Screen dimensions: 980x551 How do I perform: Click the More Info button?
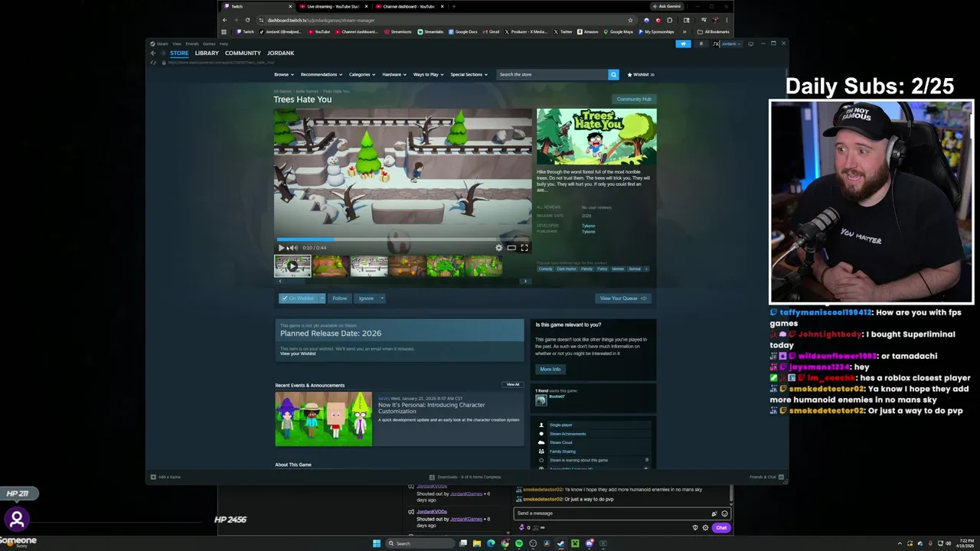click(x=550, y=370)
